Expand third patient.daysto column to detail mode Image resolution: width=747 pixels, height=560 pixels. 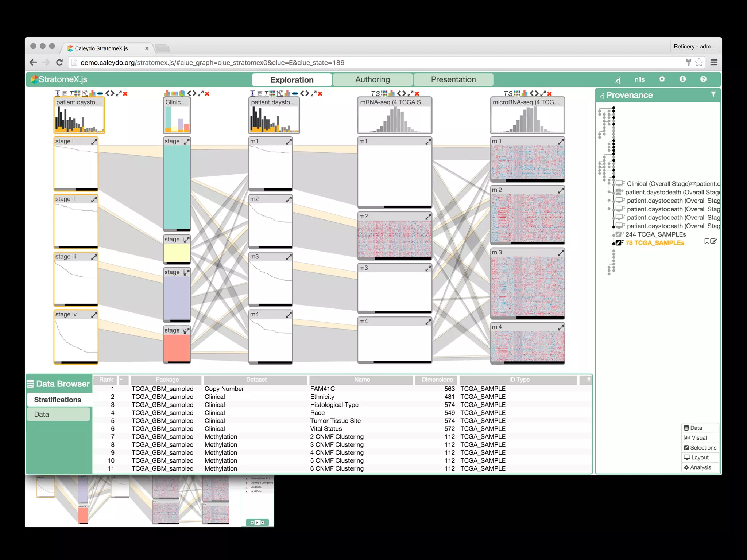(x=314, y=93)
